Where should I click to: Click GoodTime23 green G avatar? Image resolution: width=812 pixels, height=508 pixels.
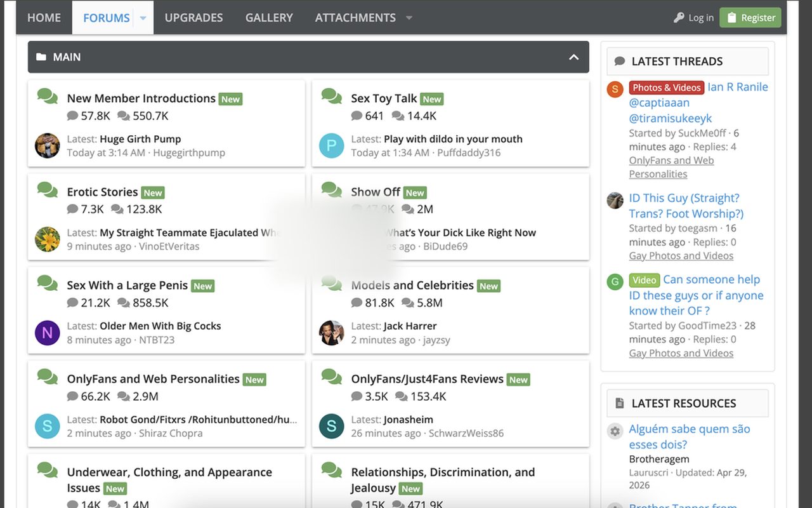615,281
